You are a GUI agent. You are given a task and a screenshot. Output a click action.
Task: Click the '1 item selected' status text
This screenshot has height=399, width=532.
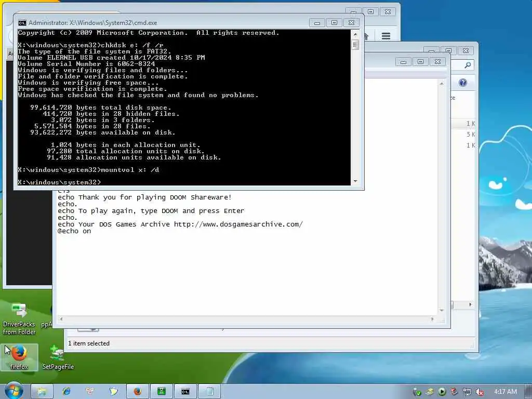pos(89,343)
